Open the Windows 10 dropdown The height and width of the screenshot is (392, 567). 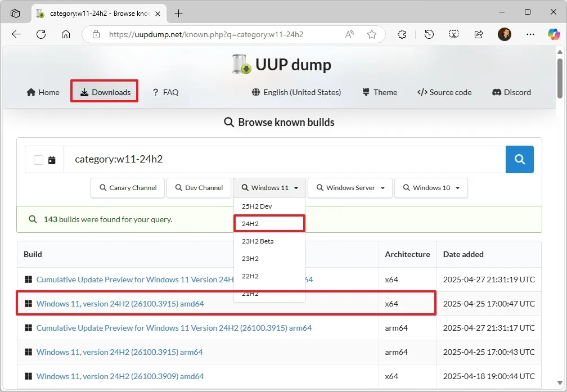click(x=430, y=188)
